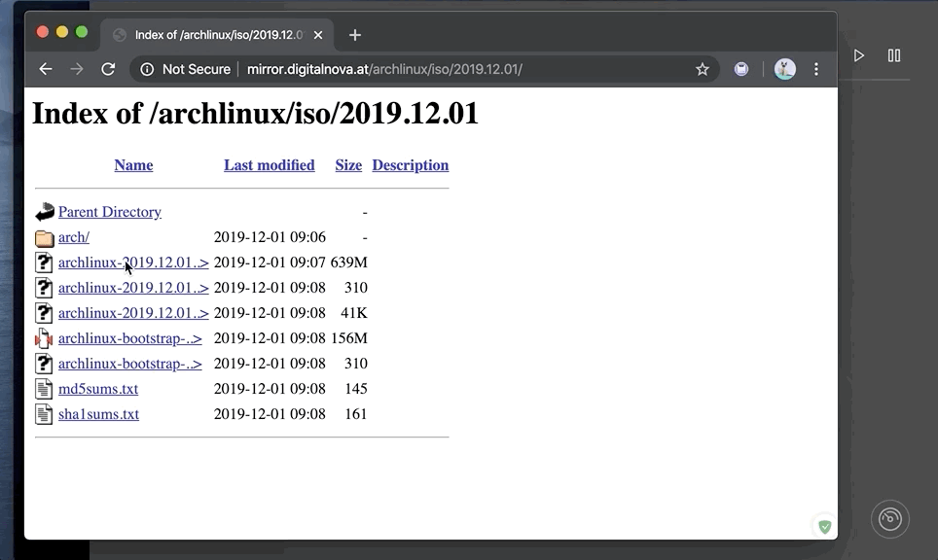Open the 09:08 310-byte archlinux-2019.12.01 file link
The width and height of the screenshot is (938, 560).
point(133,288)
